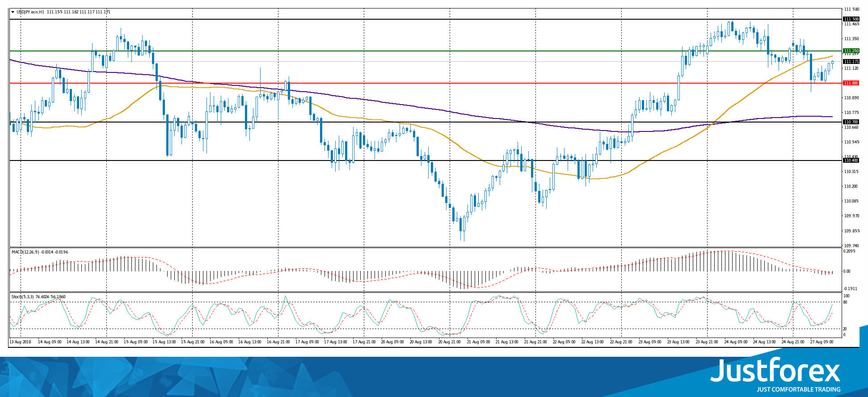This screenshot has width=868, height=397.
Task: Click the USDJPY.ecn,H1 chart symbol title
Action: coord(30,12)
